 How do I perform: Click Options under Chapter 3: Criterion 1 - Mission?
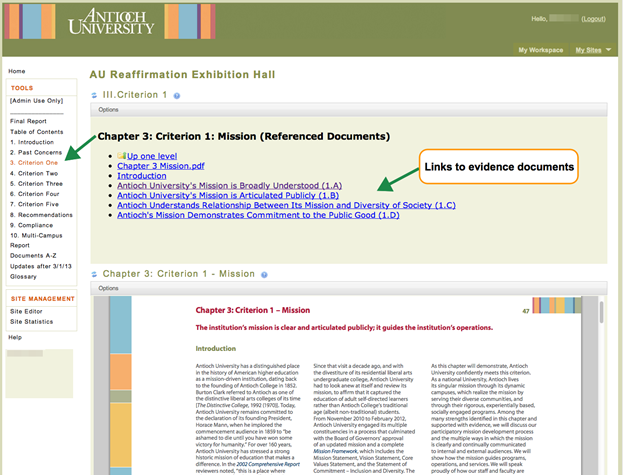[x=108, y=288]
